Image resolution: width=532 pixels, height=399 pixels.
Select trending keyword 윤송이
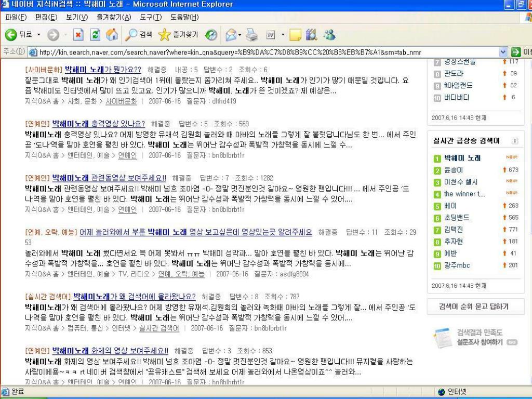453,170
